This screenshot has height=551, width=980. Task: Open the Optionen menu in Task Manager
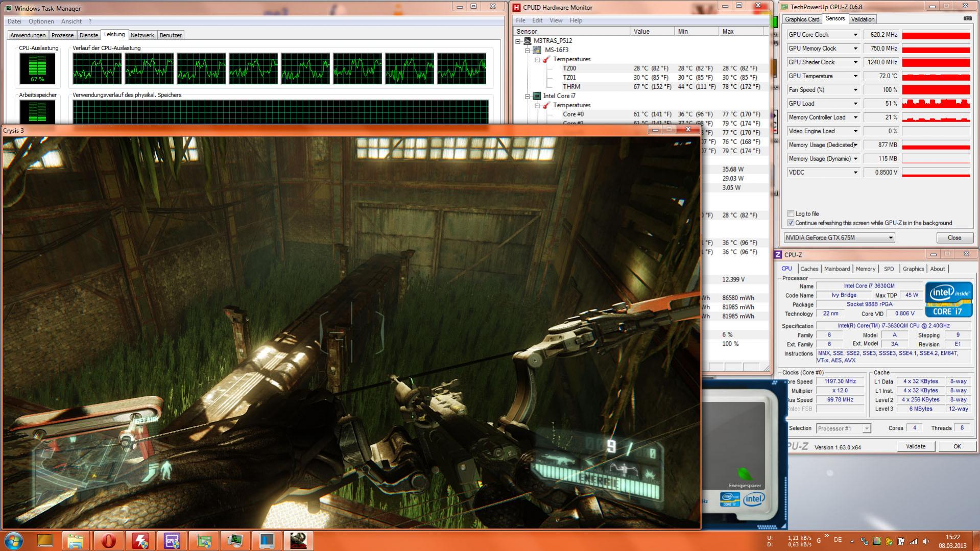click(41, 21)
